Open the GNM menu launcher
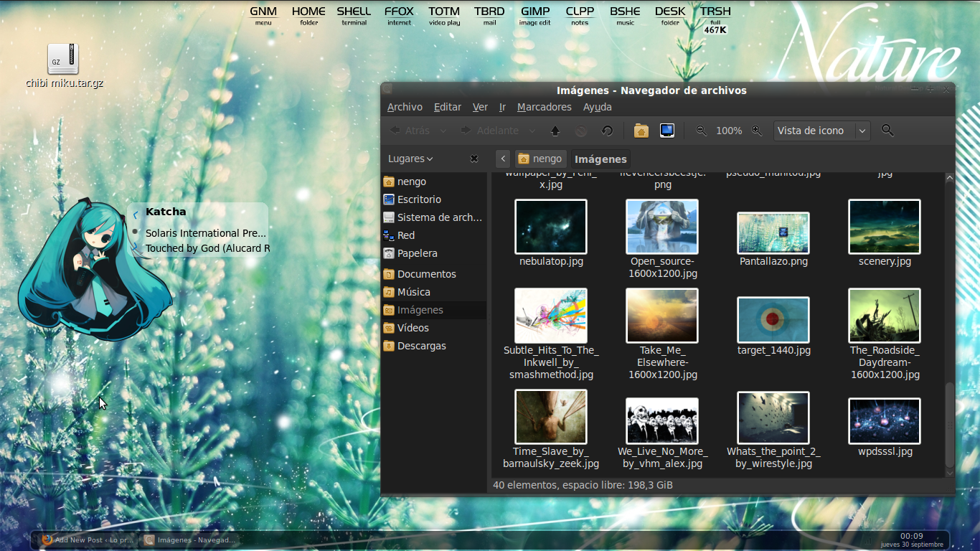 tap(263, 15)
